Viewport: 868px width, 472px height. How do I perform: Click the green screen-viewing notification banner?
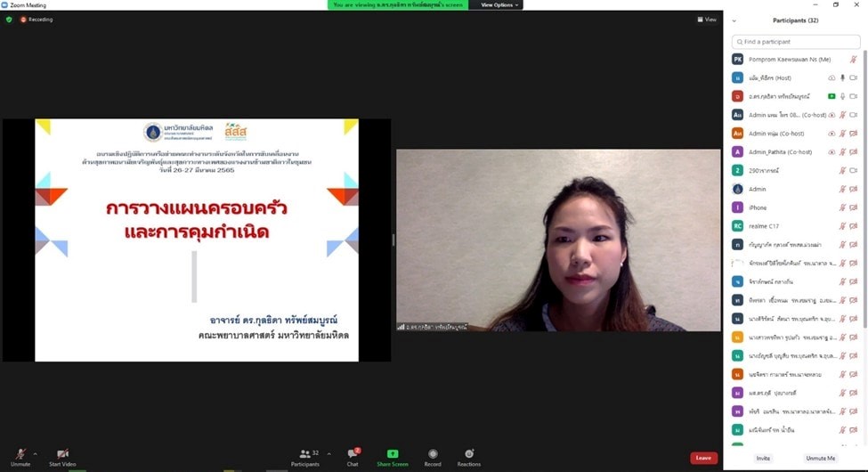click(x=398, y=5)
